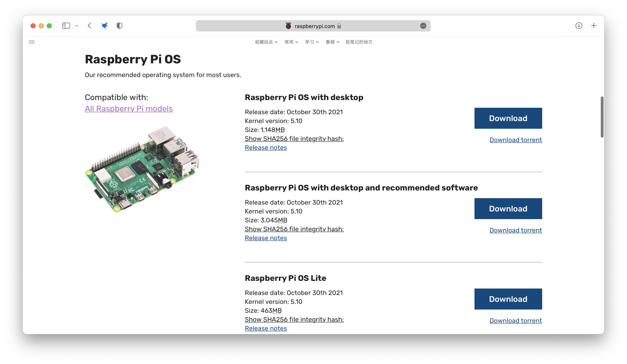Click the Raspberry Pi OS page heading
627x364 pixels.
[x=133, y=59]
